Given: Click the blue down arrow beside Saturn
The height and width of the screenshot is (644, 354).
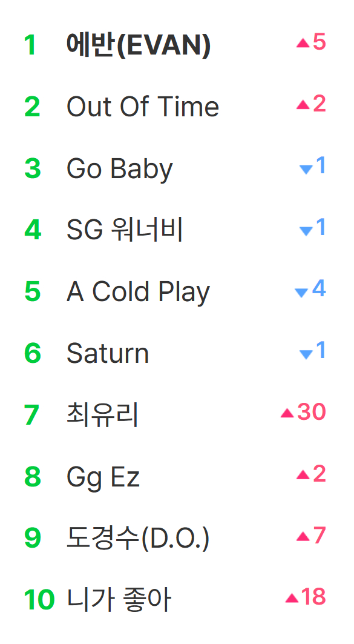Looking at the screenshot, I should pyautogui.click(x=306, y=354).
